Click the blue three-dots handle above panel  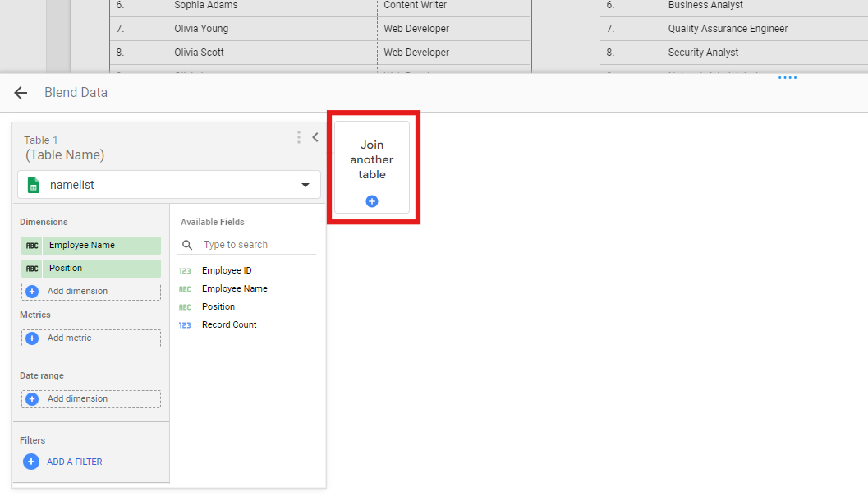(x=788, y=78)
